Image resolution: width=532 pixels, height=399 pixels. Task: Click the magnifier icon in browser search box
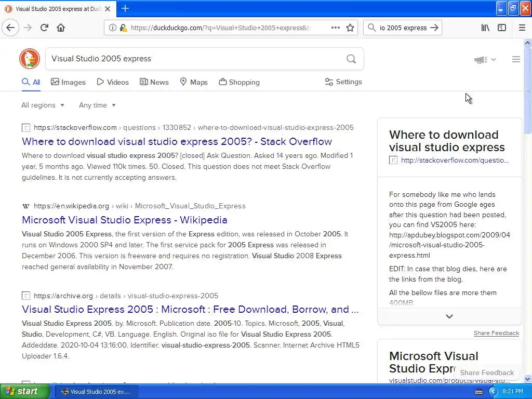(x=372, y=28)
